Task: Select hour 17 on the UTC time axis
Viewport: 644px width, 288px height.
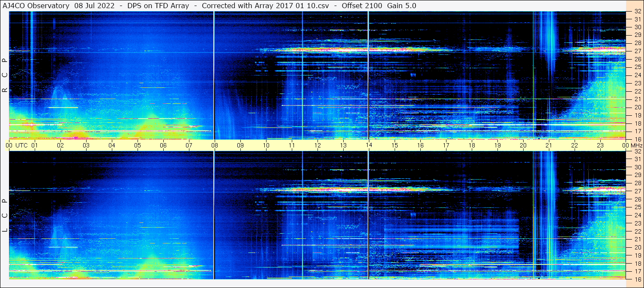Action: [x=446, y=145]
